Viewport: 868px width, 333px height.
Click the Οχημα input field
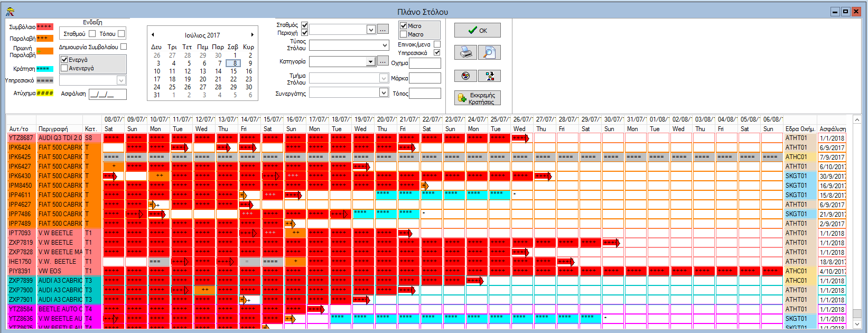pyautogui.click(x=425, y=63)
